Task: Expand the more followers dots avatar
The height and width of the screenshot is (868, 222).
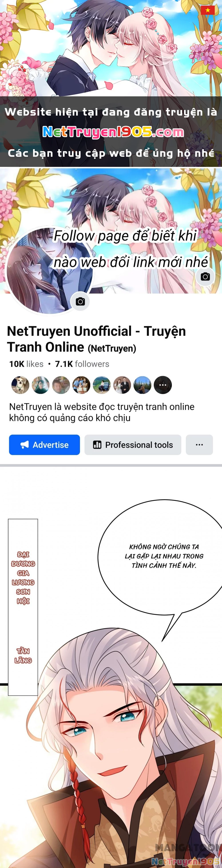Action: 163,385
